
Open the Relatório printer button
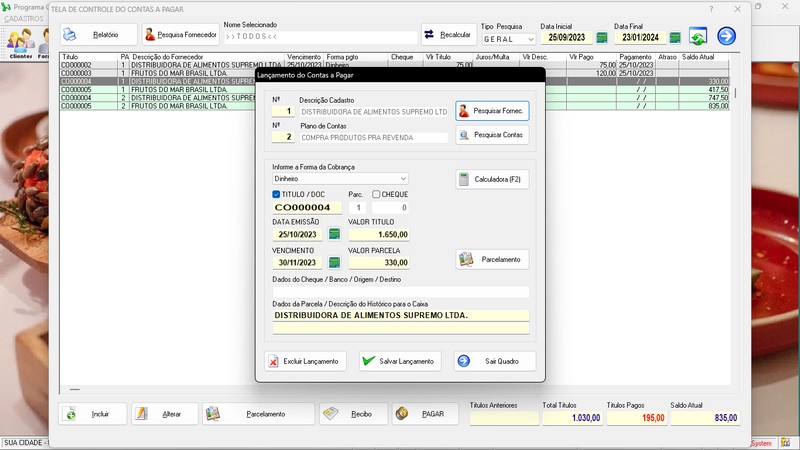(98, 35)
